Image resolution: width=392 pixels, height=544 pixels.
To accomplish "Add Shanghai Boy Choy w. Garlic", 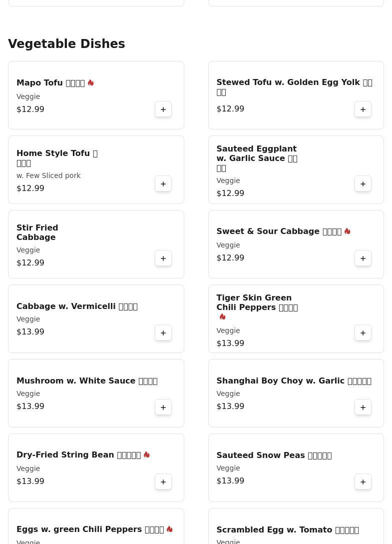I will pyautogui.click(x=363, y=407).
